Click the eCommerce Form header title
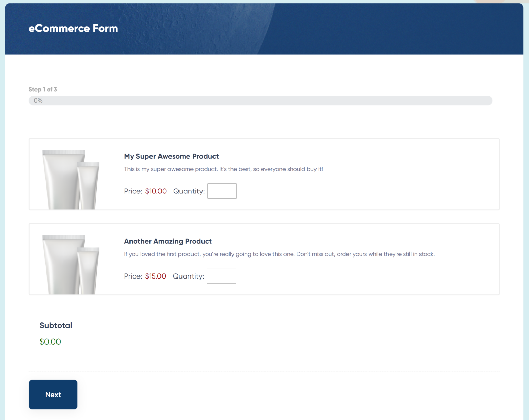This screenshot has height=420, width=529. pyautogui.click(x=73, y=28)
